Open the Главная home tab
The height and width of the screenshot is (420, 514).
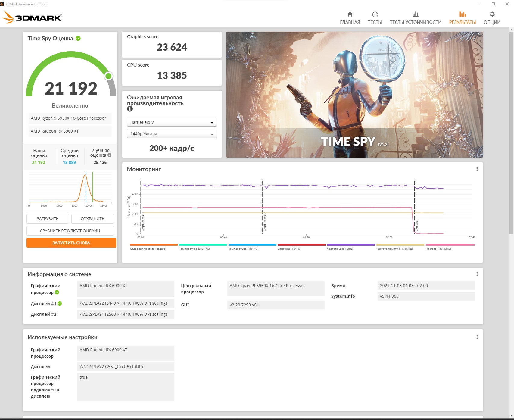click(350, 18)
